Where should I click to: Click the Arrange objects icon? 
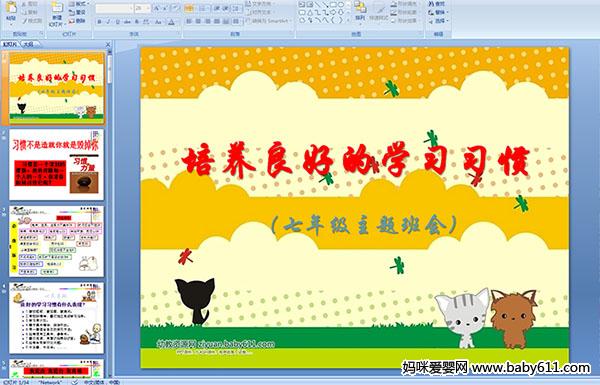pos(360,11)
